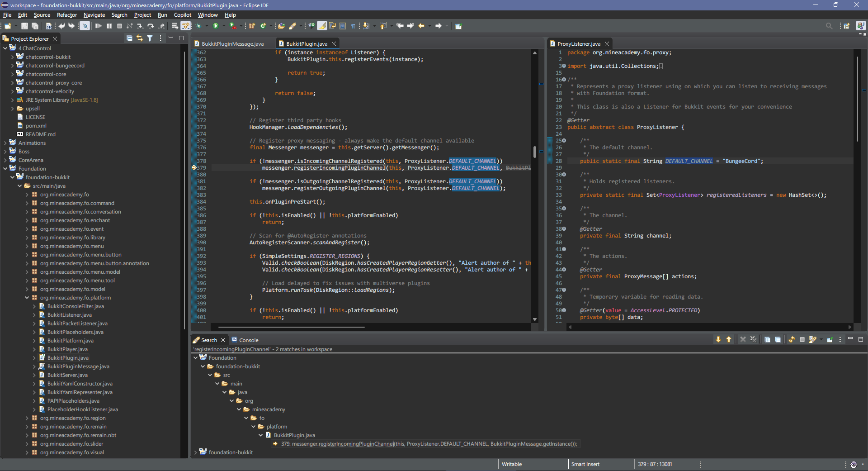The height and width of the screenshot is (471, 868).
Task: Open the Refactor menu
Action: click(x=67, y=15)
